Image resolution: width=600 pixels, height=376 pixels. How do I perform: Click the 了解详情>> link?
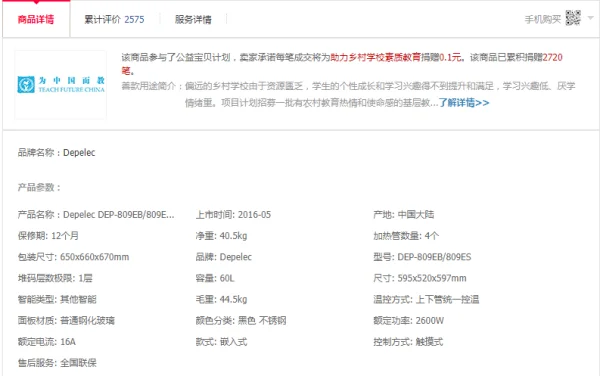(464, 103)
